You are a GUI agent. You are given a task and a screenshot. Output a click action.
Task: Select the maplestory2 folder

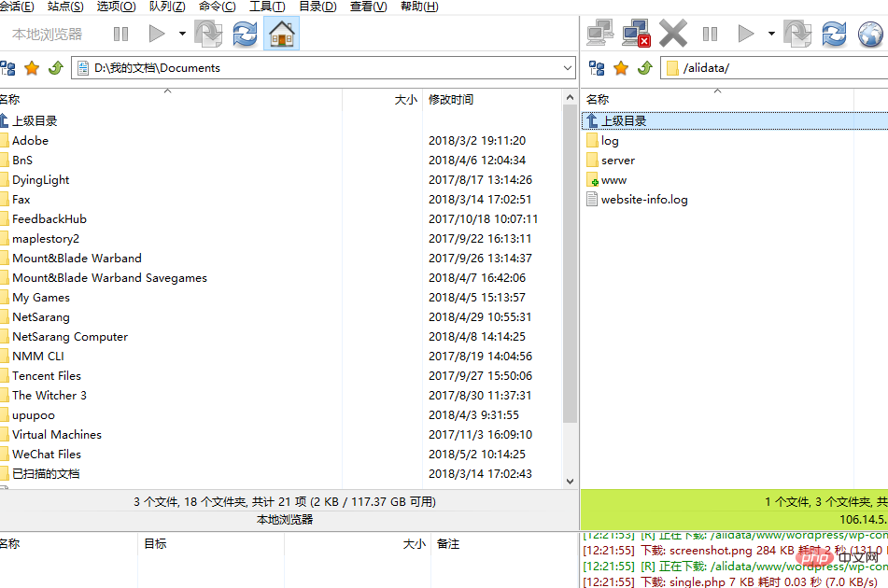(46, 239)
